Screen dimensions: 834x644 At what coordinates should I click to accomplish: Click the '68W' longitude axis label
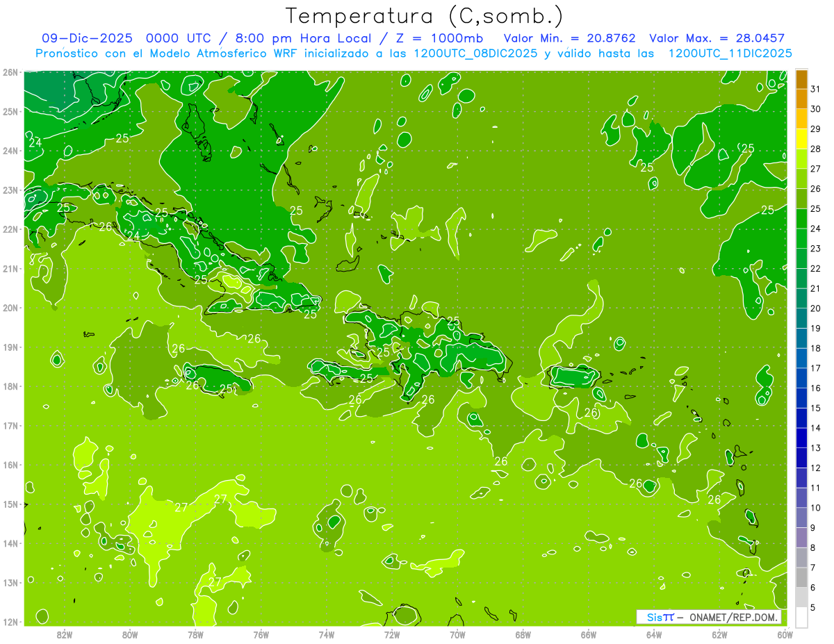523,634
